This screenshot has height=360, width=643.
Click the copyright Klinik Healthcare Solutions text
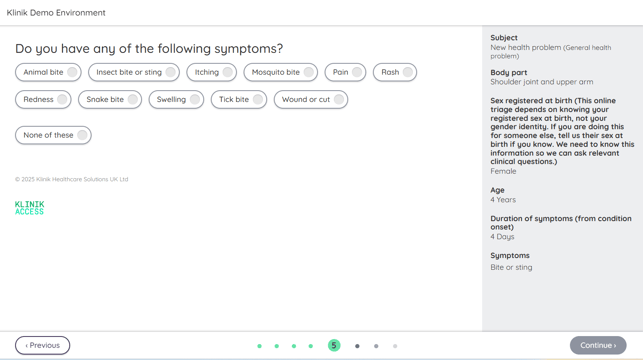72,179
